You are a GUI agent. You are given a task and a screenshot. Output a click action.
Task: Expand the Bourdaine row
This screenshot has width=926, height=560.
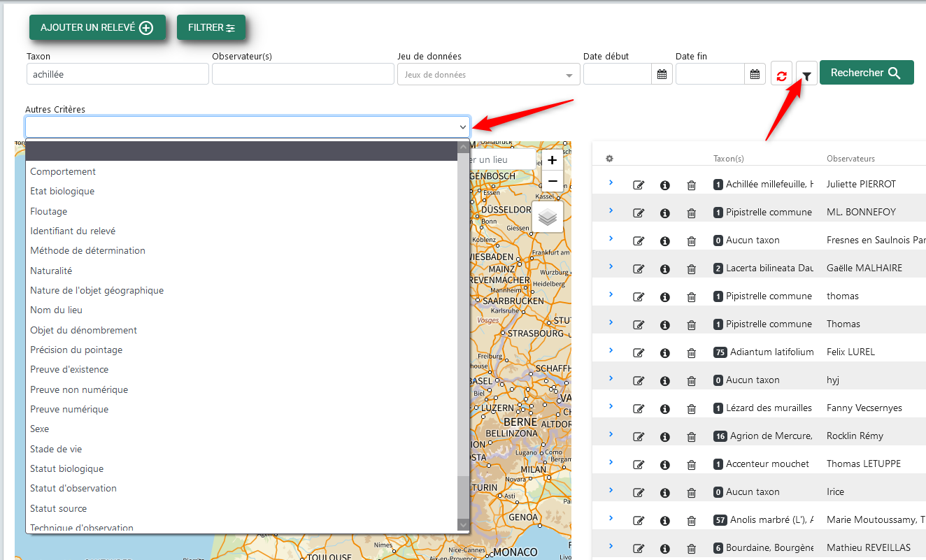tap(611, 546)
